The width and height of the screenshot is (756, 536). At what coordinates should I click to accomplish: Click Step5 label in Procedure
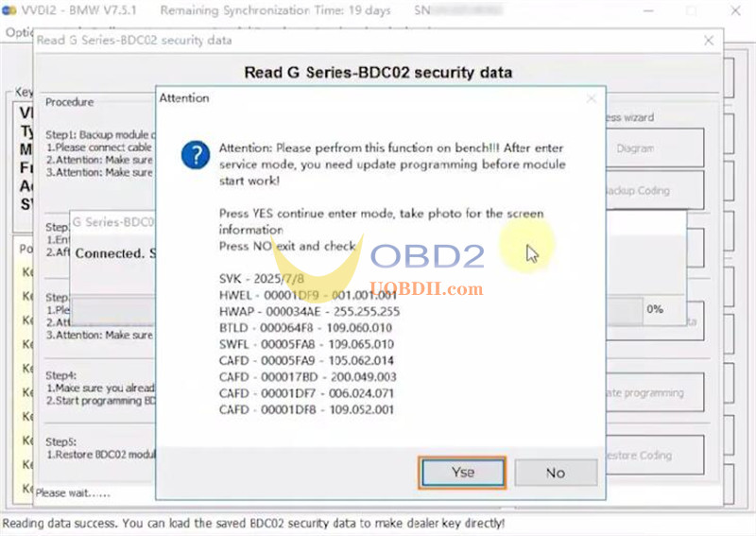click(x=60, y=441)
